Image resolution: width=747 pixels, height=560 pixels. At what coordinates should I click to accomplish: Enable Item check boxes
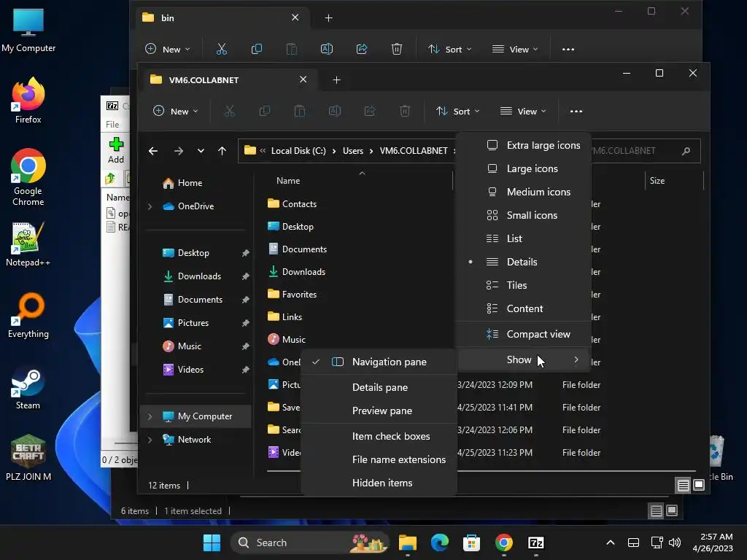(379, 436)
